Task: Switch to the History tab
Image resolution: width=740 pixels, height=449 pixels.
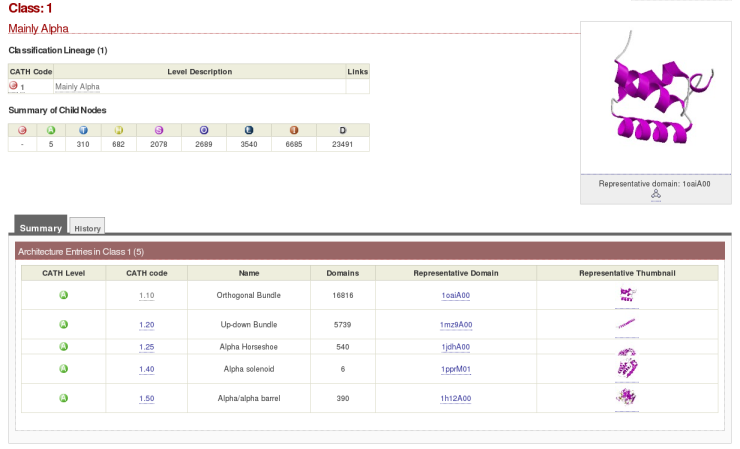Action: (87, 228)
